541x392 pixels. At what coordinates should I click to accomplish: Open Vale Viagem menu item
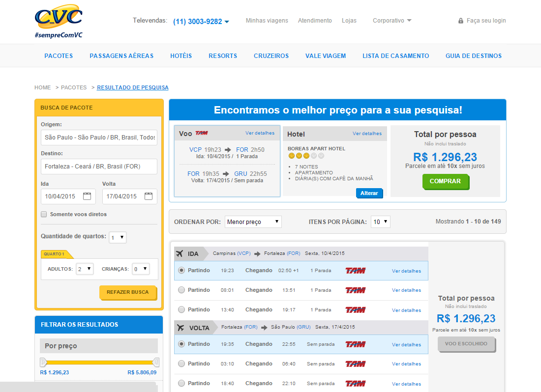point(326,56)
